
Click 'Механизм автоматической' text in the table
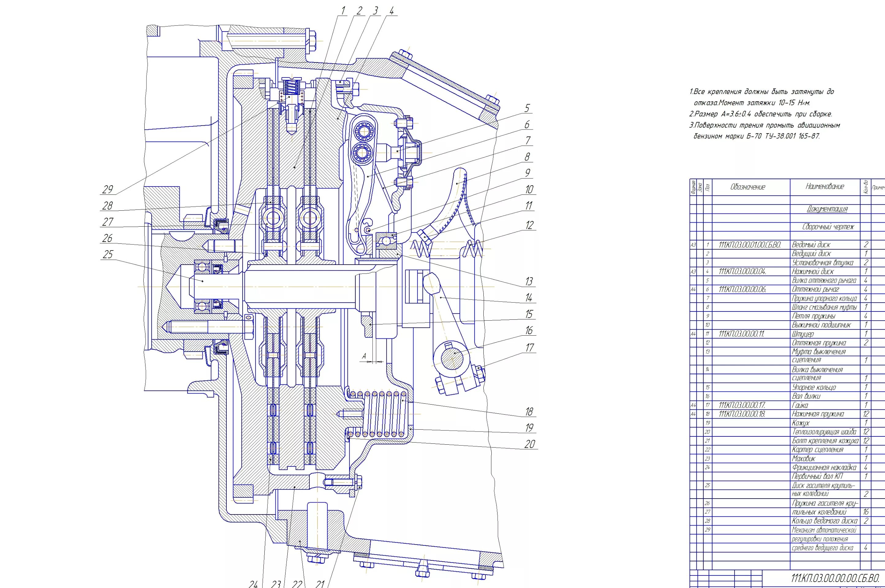(824, 530)
